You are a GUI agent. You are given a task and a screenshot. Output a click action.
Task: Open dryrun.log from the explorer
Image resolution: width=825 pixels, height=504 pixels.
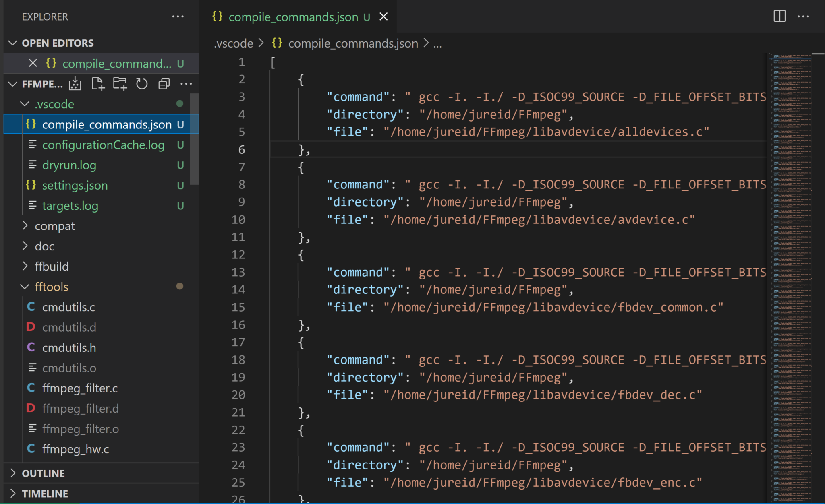tap(69, 165)
